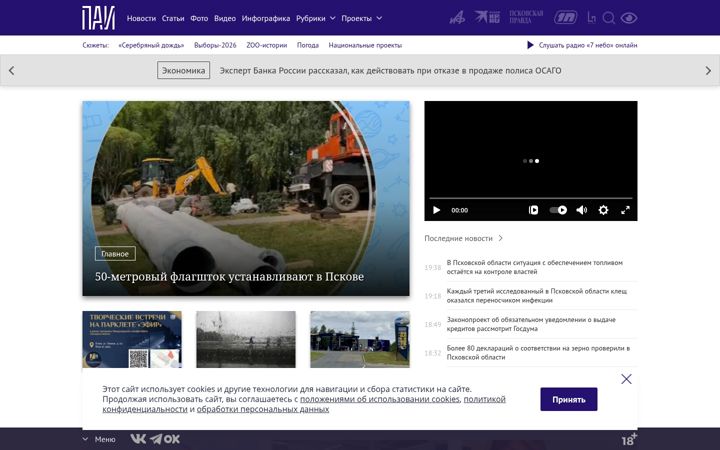Open 18:49 credit notification news item
Viewport: 720px width, 450px height.
(531, 324)
